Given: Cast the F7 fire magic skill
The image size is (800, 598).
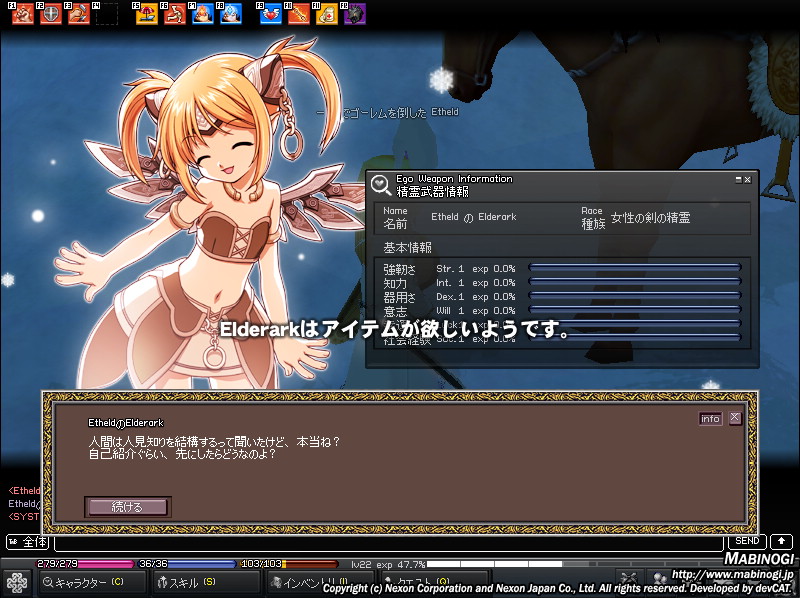Looking at the screenshot, I should (x=203, y=14).
